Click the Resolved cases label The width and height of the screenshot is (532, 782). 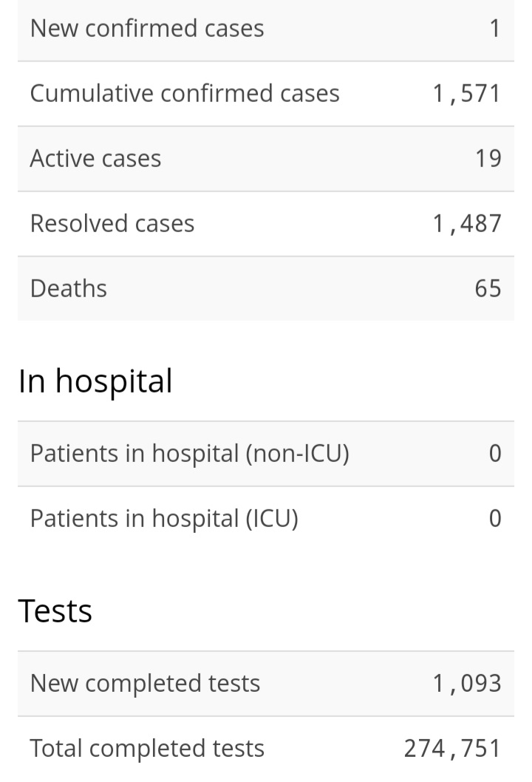click(x=112, y=224)
